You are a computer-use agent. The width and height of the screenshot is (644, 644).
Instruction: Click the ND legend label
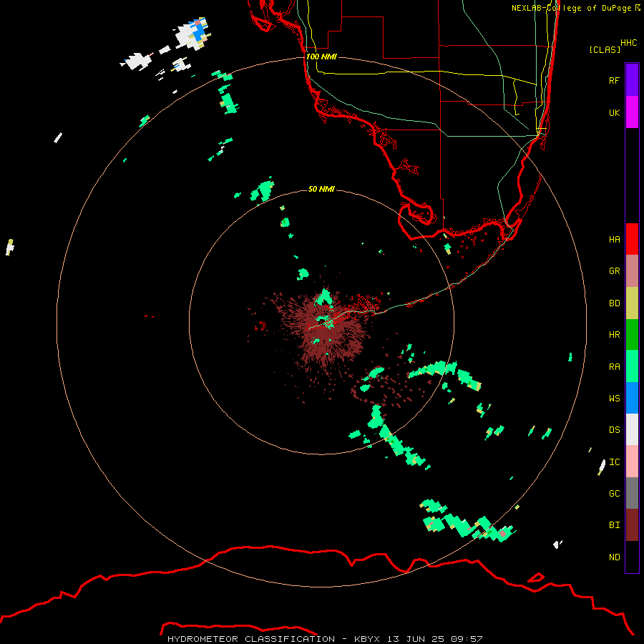tap(614, 557)
